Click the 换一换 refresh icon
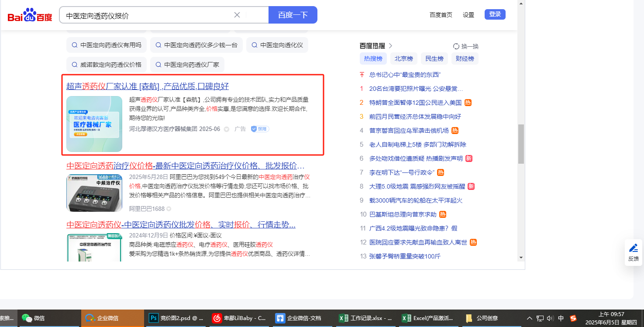The width and height of the screenshot is (644, 327). coord(456,46)
